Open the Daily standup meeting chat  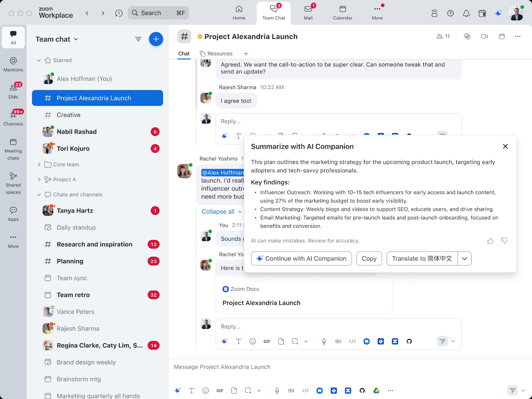[97, 227]
